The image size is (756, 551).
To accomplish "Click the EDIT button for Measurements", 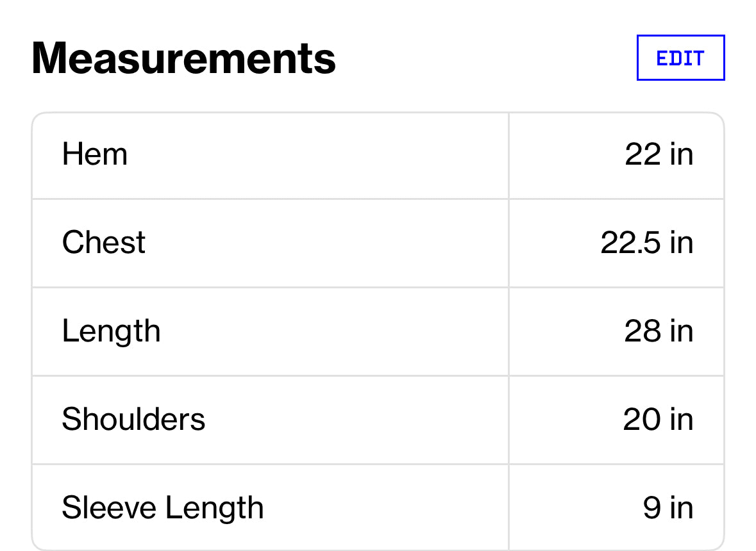I will point(680,58).
